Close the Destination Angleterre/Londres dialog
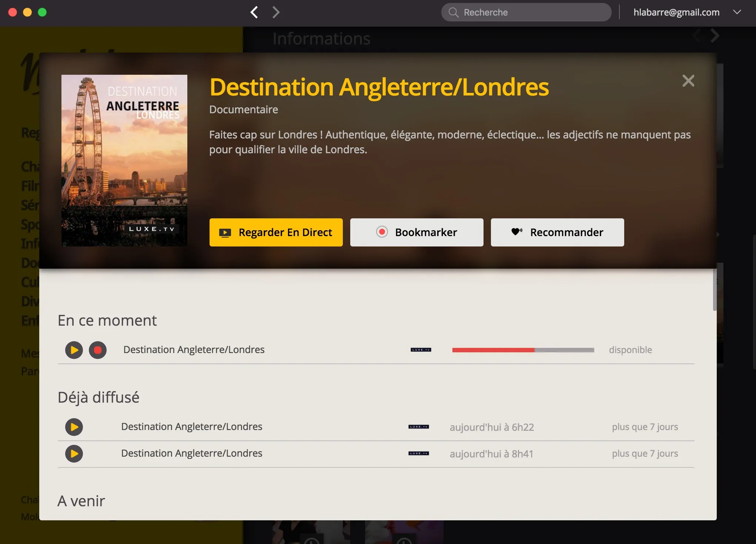756x544 pixels. tap(688, 81)
